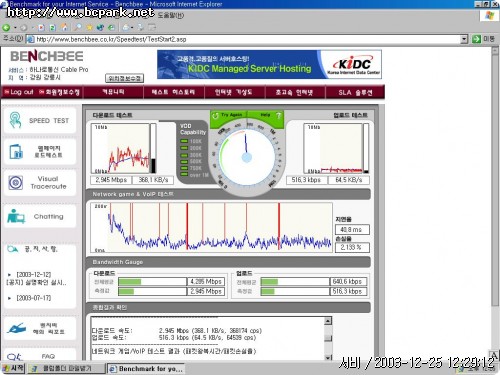The image size is (500, 375).
Task: Click the 웹페이지 로드테스트 sidebar icon
Action: (x=16, y=152)
